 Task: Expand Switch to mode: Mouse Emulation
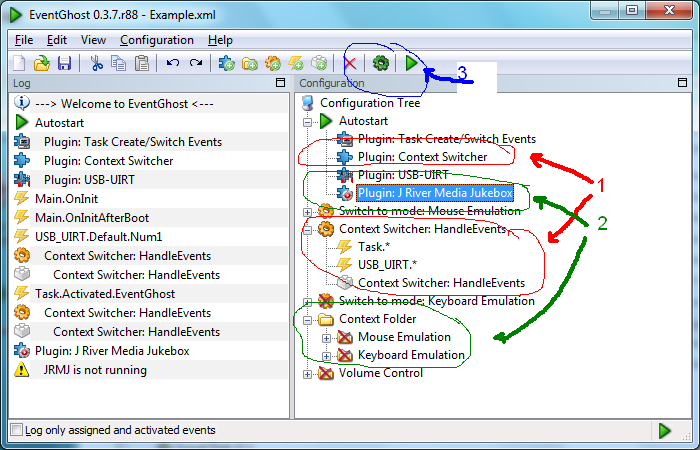tap(307, 212)
